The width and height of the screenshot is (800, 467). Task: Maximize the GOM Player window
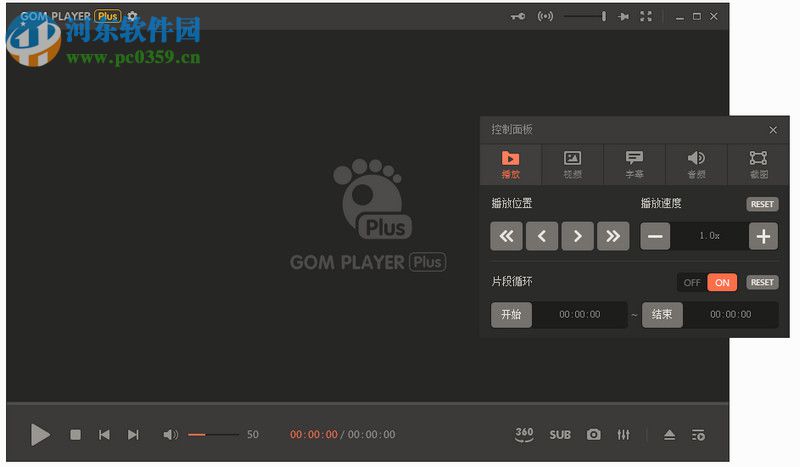click(x=697, y=16)
